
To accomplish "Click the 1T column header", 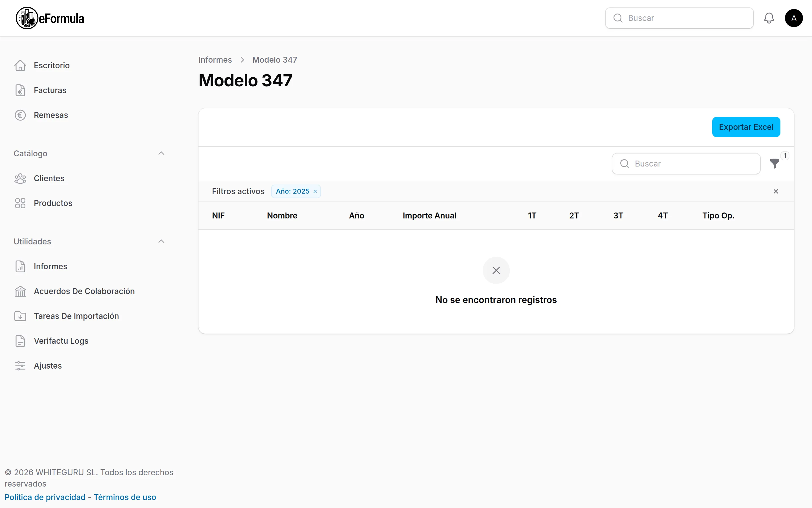I will click(x=532, y=216).
